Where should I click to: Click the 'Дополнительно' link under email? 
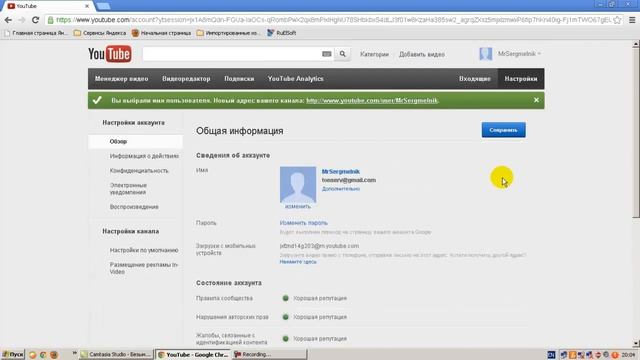coord(341,189)
